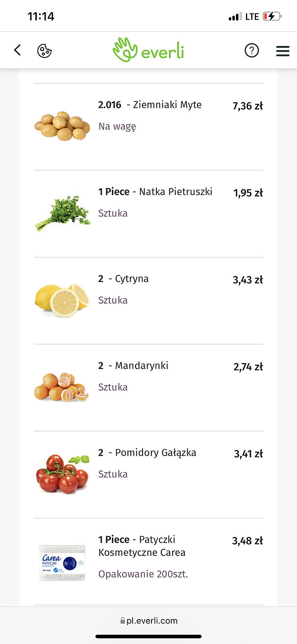Open the hamburger menu
297x644 pixels.
pos(283,51)
